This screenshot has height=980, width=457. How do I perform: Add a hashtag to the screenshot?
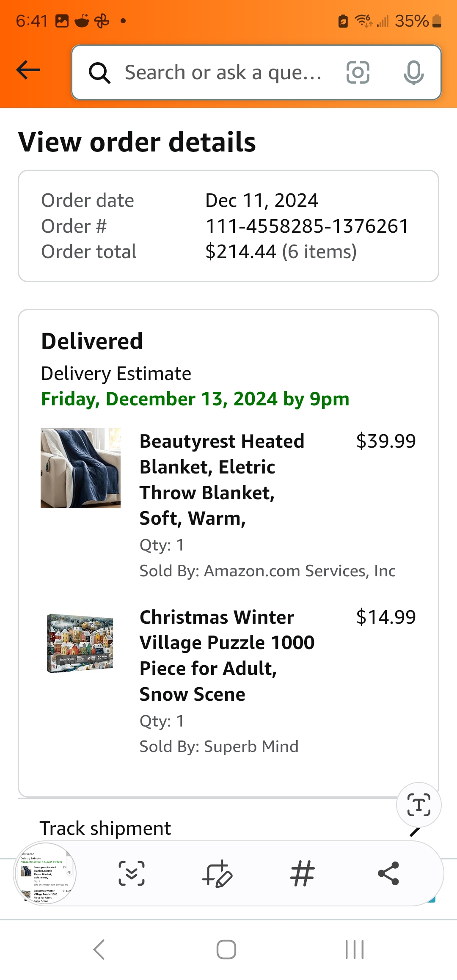(302, 873)
